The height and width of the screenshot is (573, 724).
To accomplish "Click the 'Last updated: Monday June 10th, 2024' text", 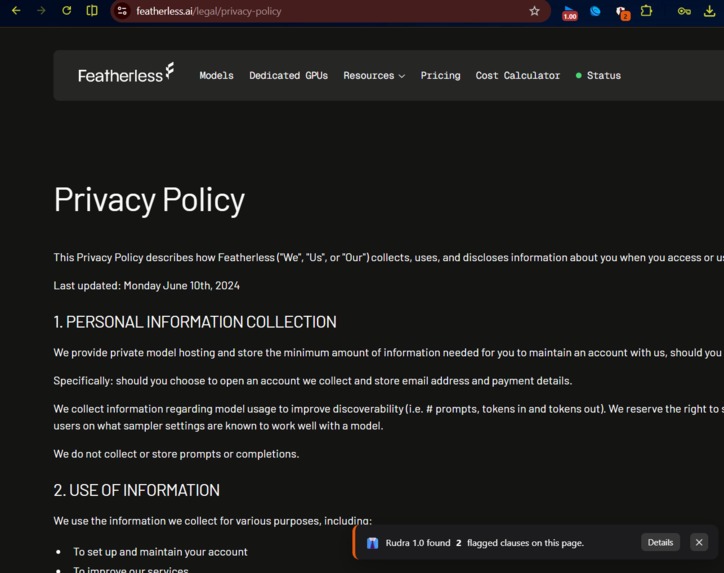I will pos(146,285).
